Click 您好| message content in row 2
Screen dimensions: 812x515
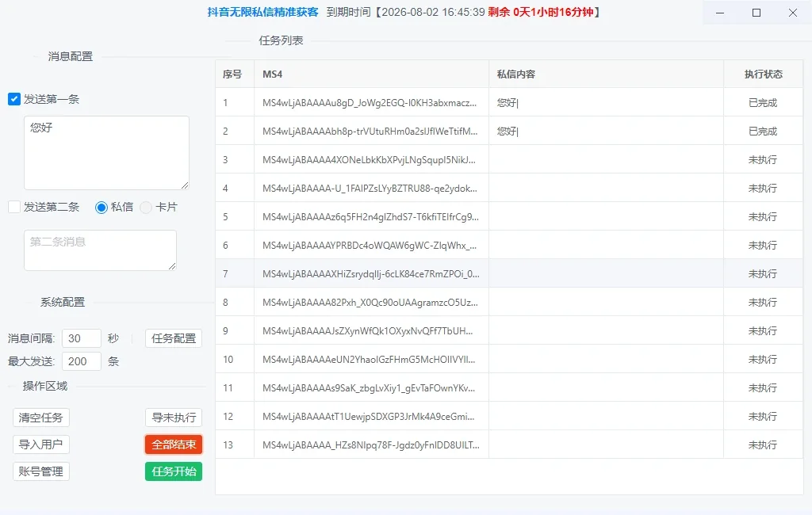507,131
